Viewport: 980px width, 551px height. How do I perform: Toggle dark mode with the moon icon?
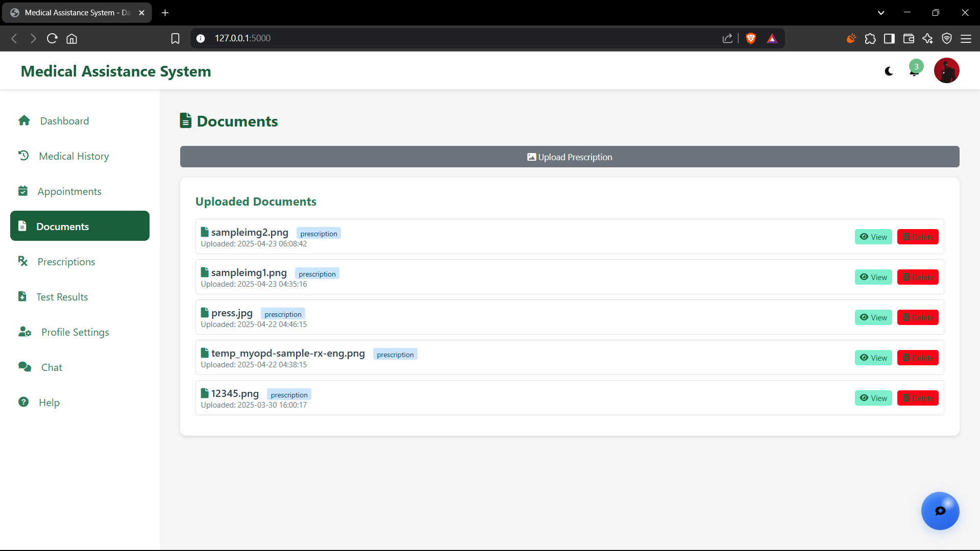click(x=889, y=71)
